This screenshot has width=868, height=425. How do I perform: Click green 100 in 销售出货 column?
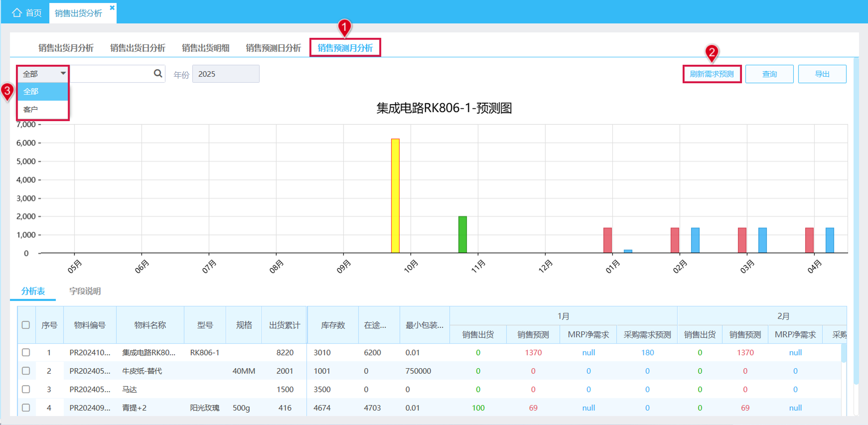(x=478, y=408)
